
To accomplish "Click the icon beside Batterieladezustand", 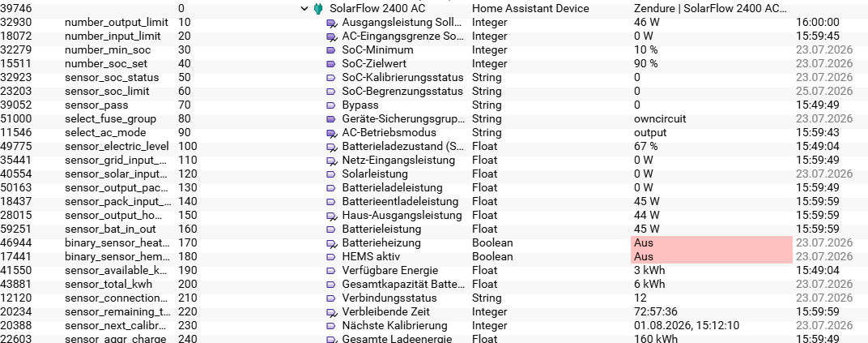I will (x=332, y=147).
